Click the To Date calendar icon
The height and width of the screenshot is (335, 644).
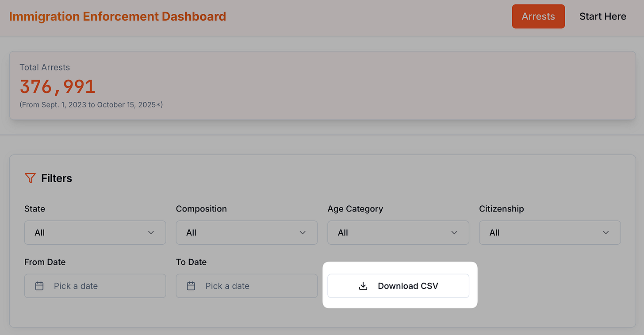pyautogui.click(x=191, y=286)
